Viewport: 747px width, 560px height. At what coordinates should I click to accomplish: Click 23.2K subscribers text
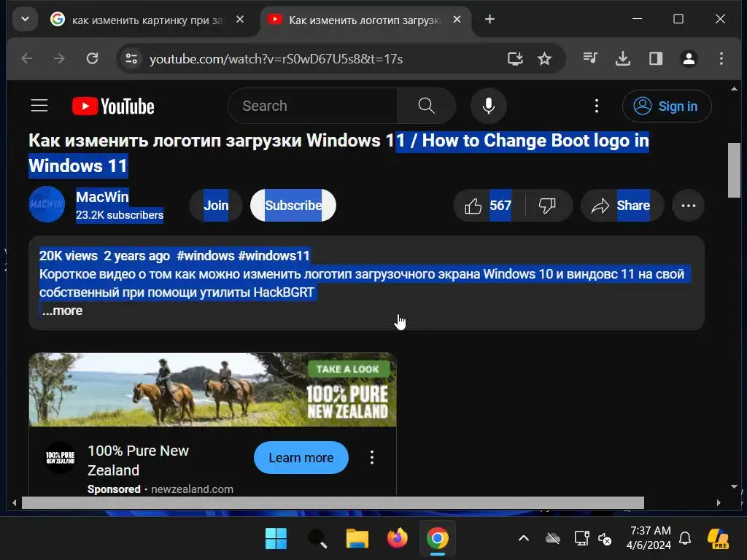(120, 215)
